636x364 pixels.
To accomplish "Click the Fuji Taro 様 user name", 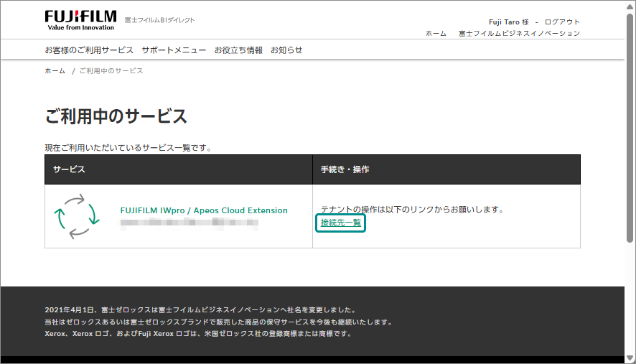I will [x=509, y=22].
